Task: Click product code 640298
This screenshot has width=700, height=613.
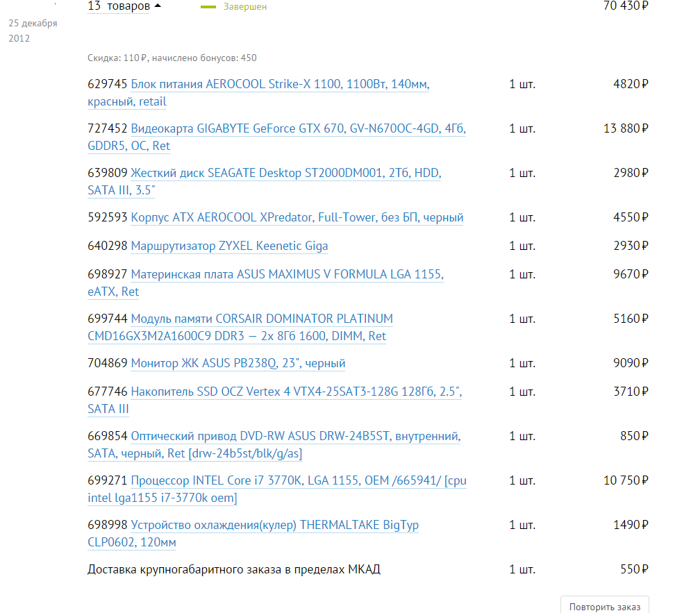Action: pos(108,246)
